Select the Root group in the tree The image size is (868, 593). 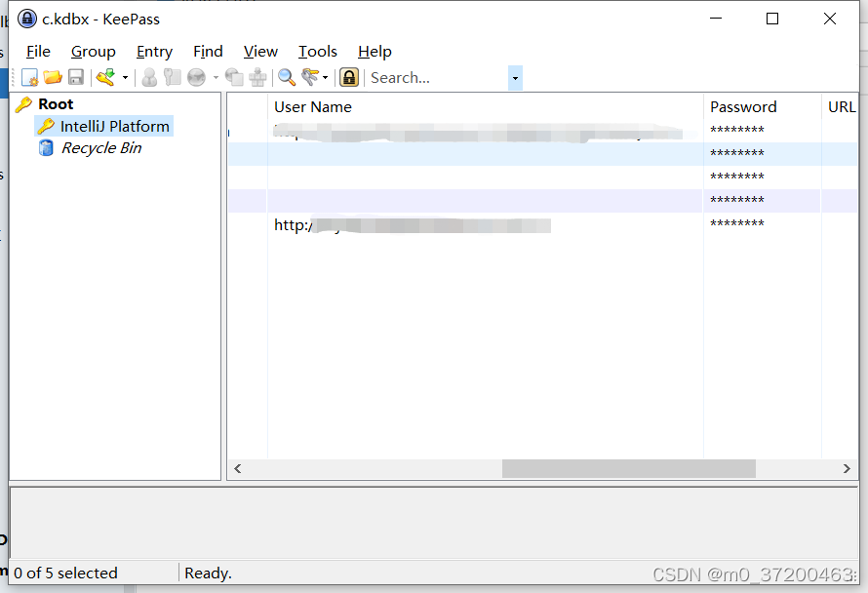(x=56, y=104)
